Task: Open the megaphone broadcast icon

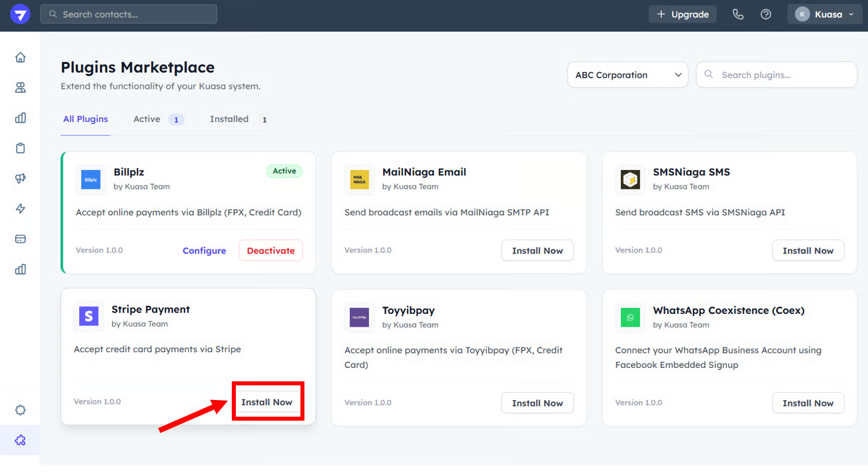Action: [20, 178]
